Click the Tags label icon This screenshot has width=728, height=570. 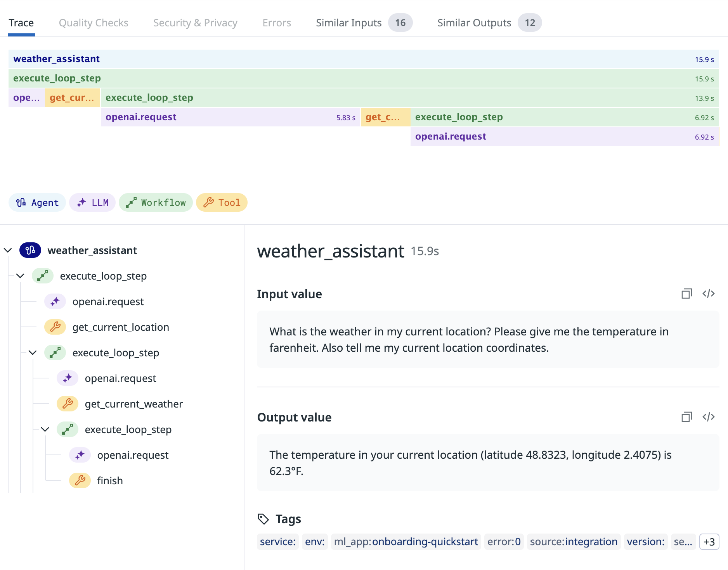(x=263, y=519)
